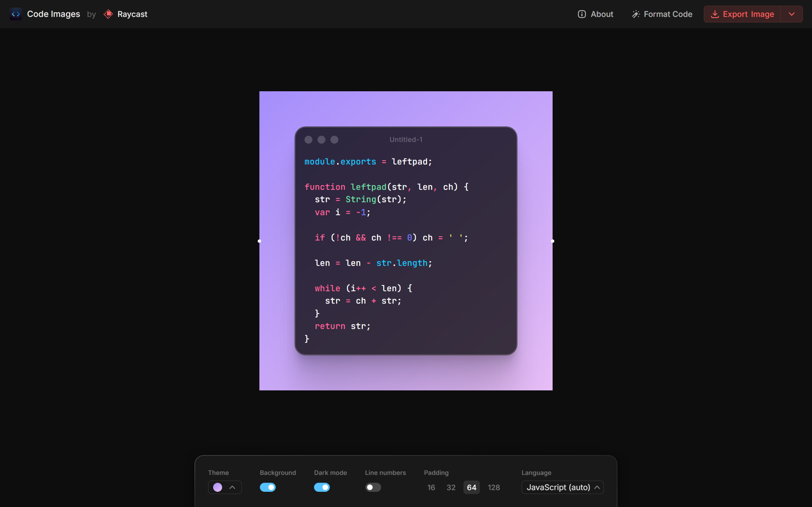This screenshot has height=507, width=812.
Task: Click the right resize handle dot
Action: tap(552, 241)
